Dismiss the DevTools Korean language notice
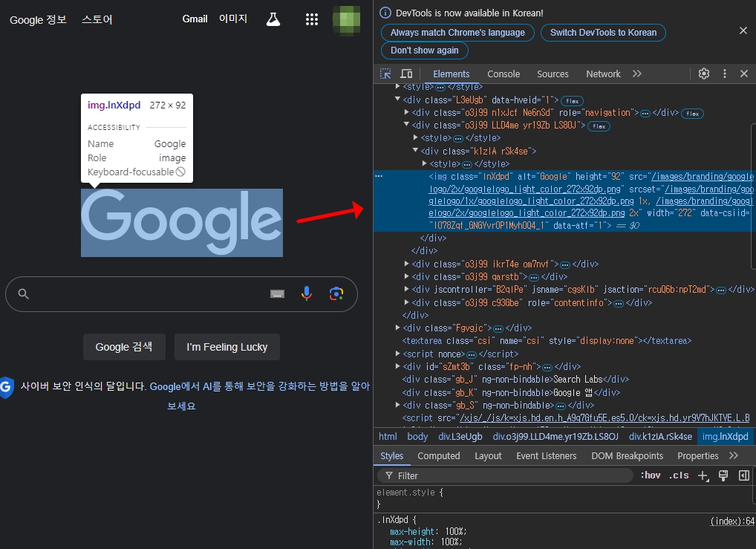 [743, 30]
